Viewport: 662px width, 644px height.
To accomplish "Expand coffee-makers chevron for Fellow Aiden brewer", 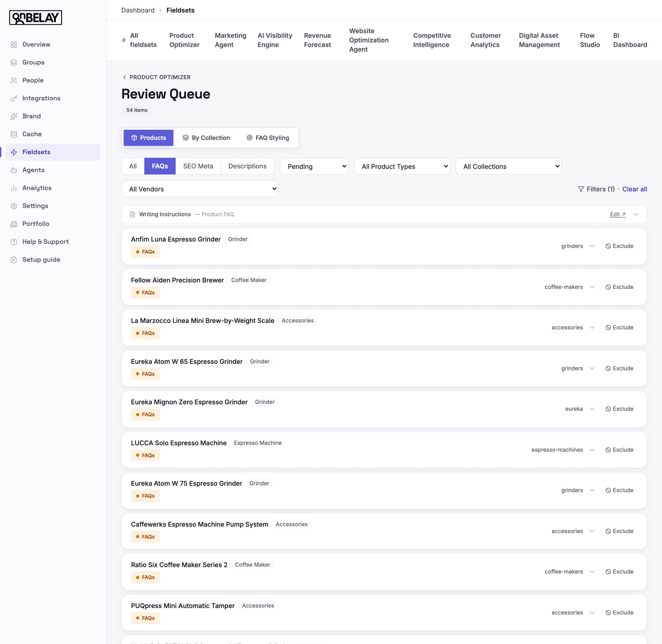I will pyautogui.click(x=592, y=287).
